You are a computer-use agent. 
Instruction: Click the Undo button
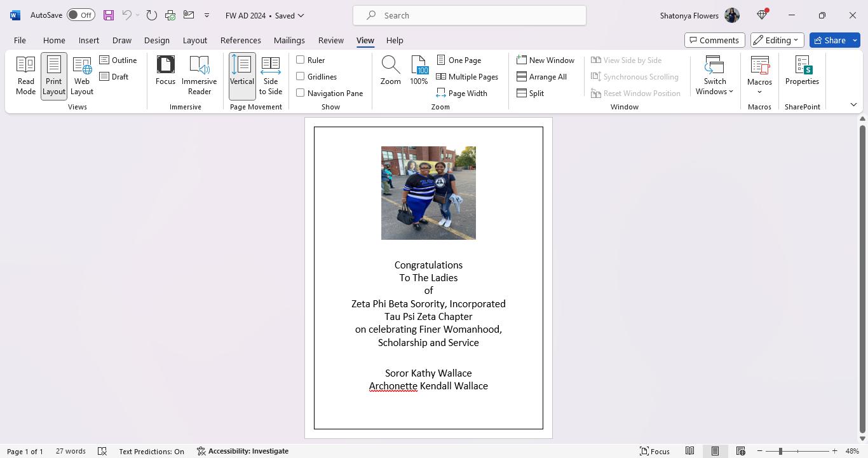126,15
